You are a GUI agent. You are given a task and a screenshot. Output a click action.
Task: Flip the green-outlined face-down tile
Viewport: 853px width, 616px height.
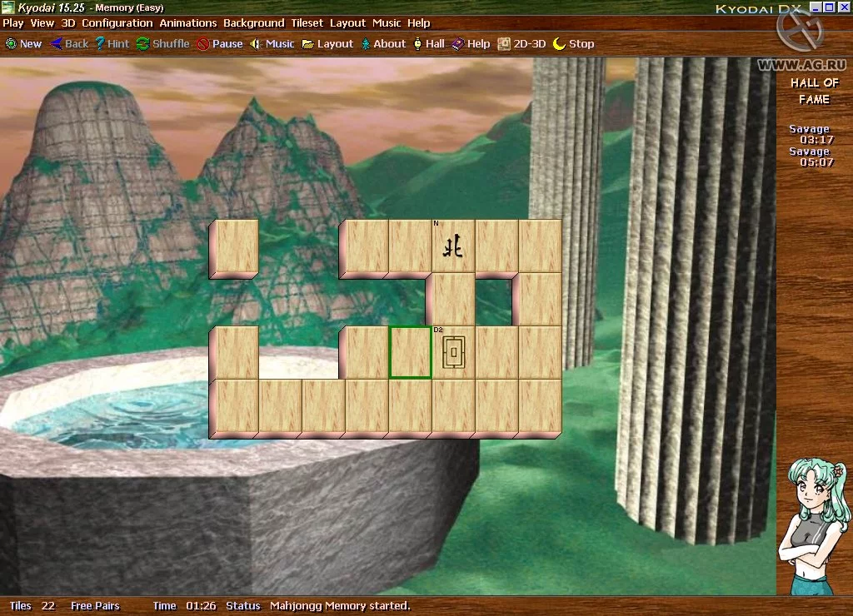tap(410, 352)
